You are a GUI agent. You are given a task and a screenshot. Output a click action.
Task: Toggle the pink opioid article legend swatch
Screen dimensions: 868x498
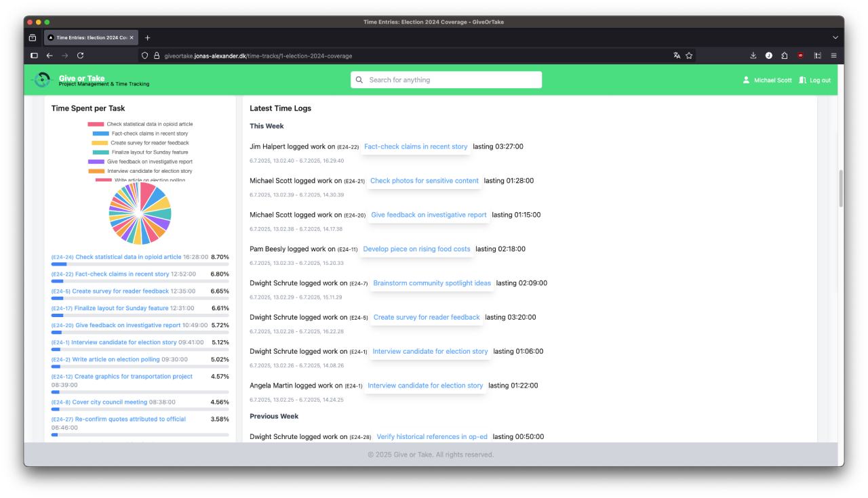click(x=96, y=124)
